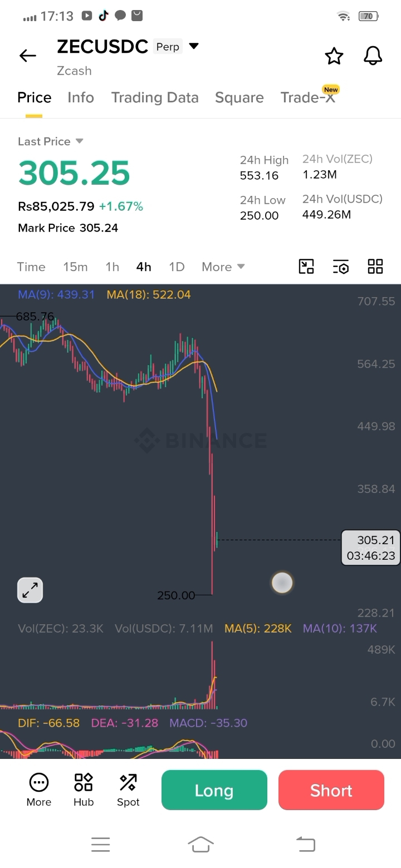Tap the Mark Price 305.24 text

click(68, 228)
